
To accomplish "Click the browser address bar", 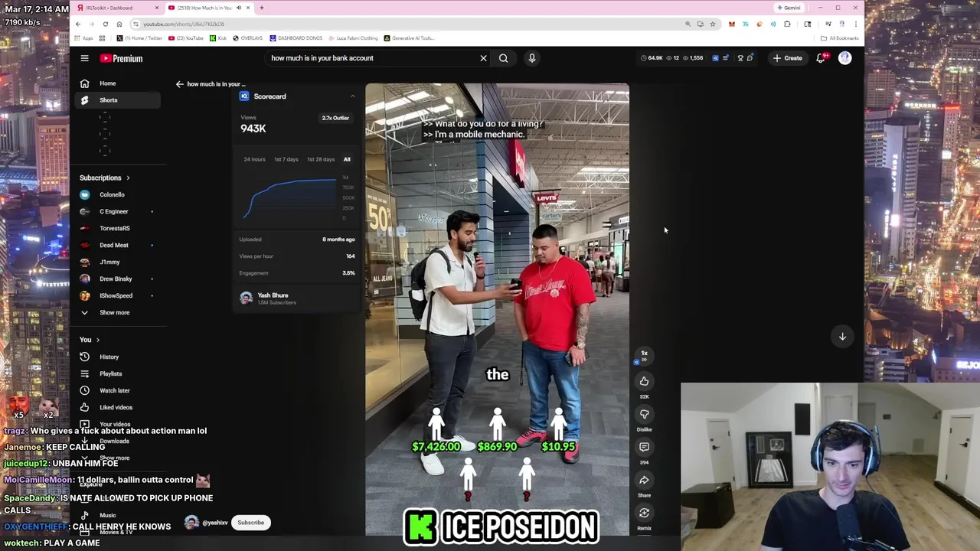I will click(x=410, y=24).
